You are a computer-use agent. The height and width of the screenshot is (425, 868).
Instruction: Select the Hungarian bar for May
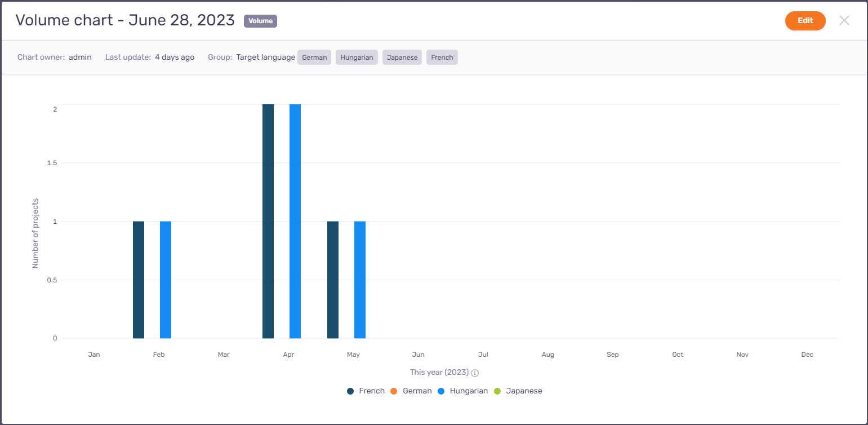[x=360, y=280]
